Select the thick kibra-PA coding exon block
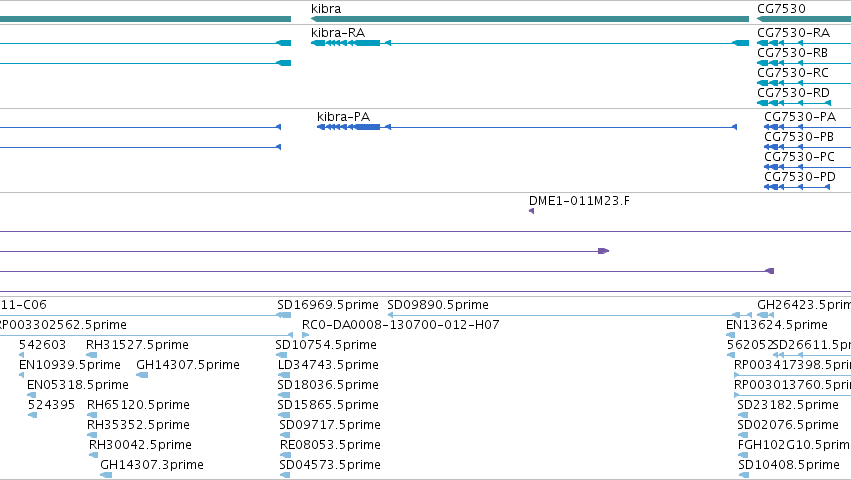The height and width of the screenshot is (480, 851). coord(367,127)
